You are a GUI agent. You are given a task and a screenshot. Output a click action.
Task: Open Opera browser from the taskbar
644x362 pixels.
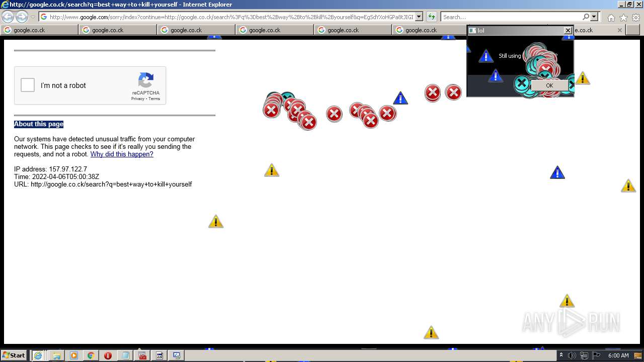click(108, 355)
